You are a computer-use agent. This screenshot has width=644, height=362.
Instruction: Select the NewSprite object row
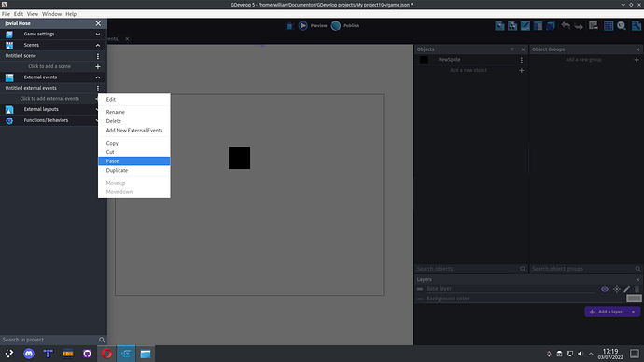click(471, 60)
